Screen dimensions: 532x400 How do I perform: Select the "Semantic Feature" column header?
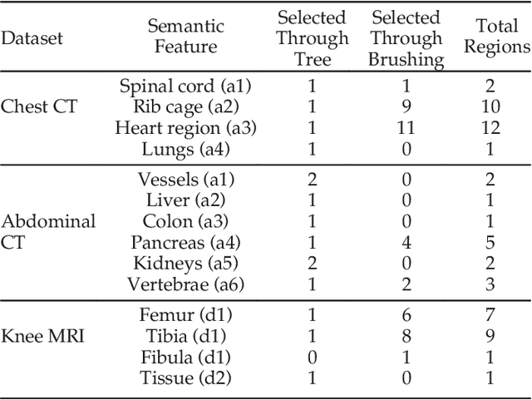pos(185,38)
